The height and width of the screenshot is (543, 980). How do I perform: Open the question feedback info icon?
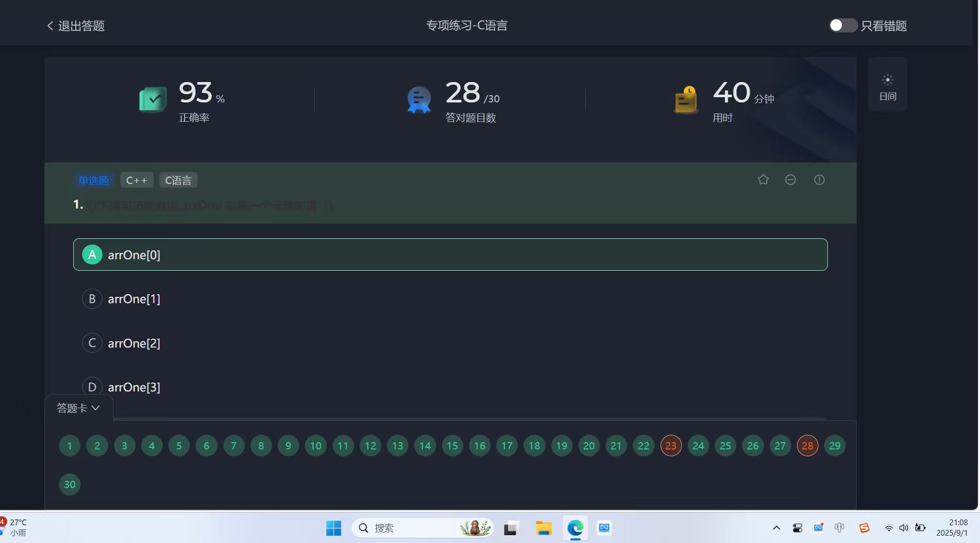(x=819, y=179)
